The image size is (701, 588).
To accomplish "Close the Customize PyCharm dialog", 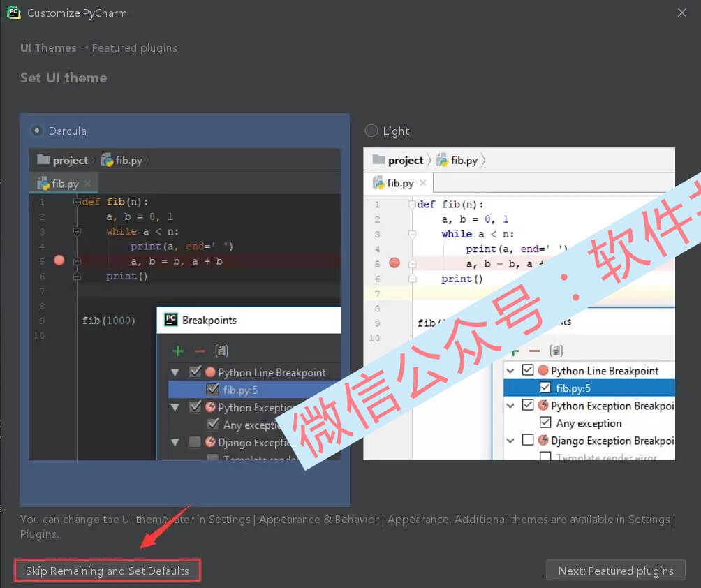I will pyautogui.click(x=681, y=13).
